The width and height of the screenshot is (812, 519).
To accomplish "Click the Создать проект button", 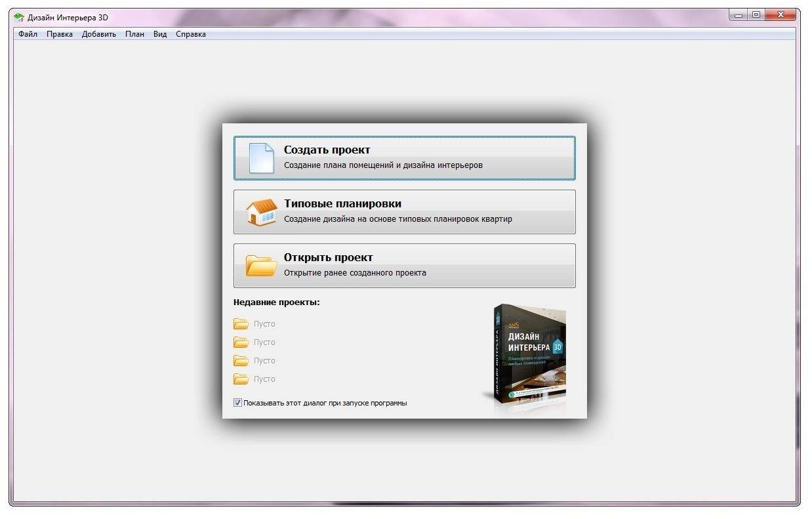I will 405,158.
